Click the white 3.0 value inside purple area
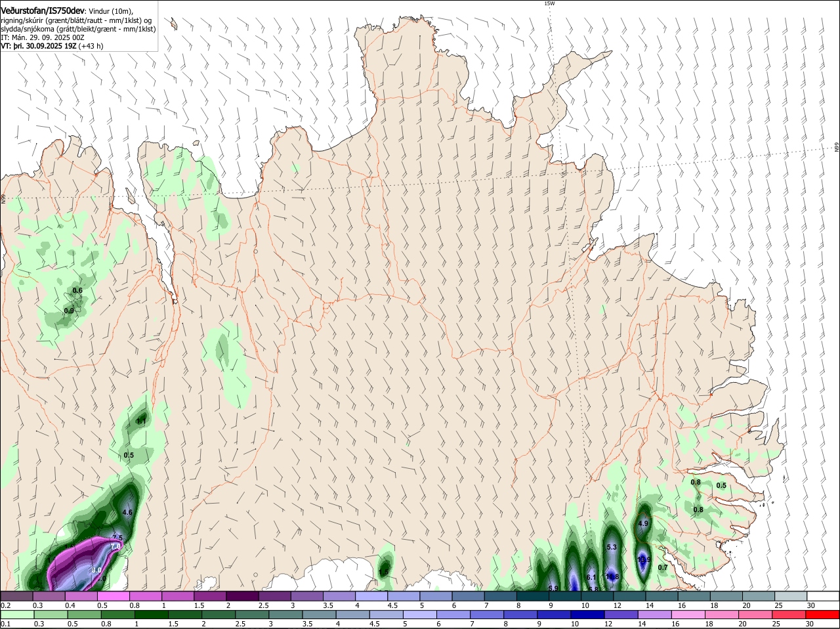The width and height of the screenshot is (840, 629). coord(96,570)
